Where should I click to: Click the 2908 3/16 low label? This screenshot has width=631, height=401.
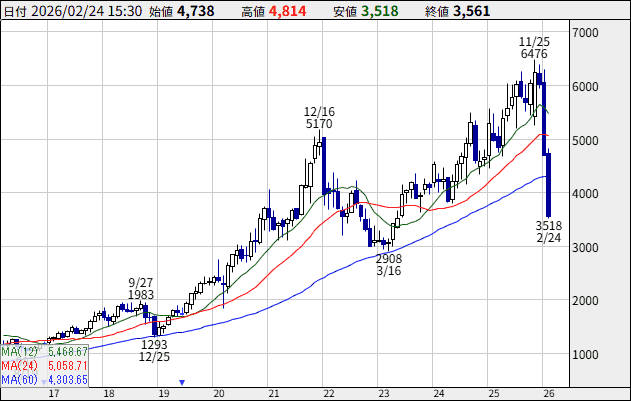coord(389,264)
